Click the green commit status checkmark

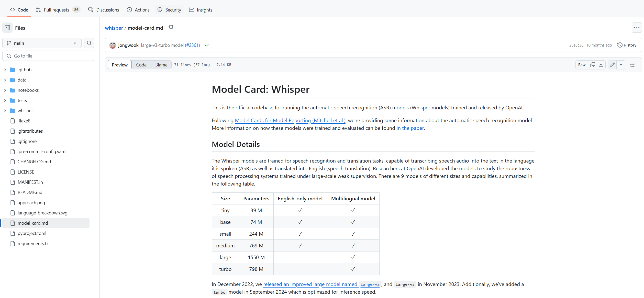pyautogui.click(x=207, y=45)
